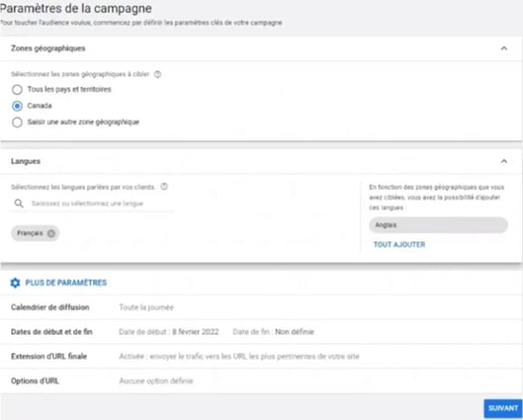
Task: Focus the language search input field
Action: pos(92,204)
